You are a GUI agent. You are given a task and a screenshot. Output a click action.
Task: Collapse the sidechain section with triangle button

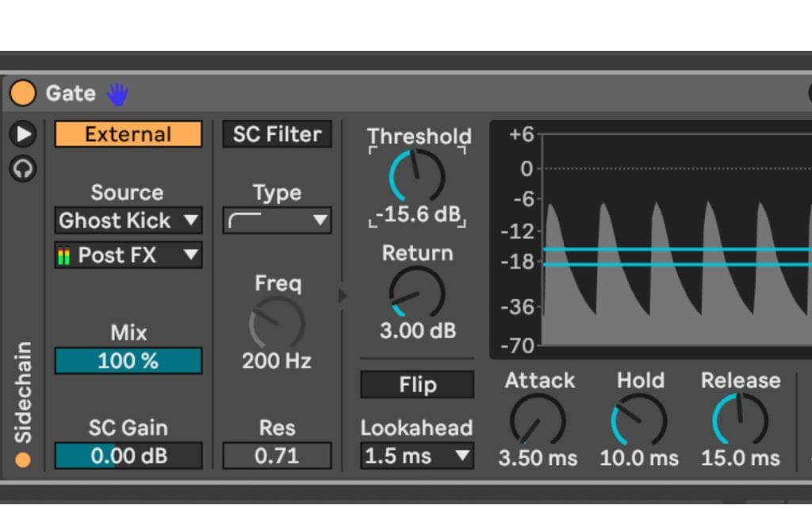click(x=23, y=134)
